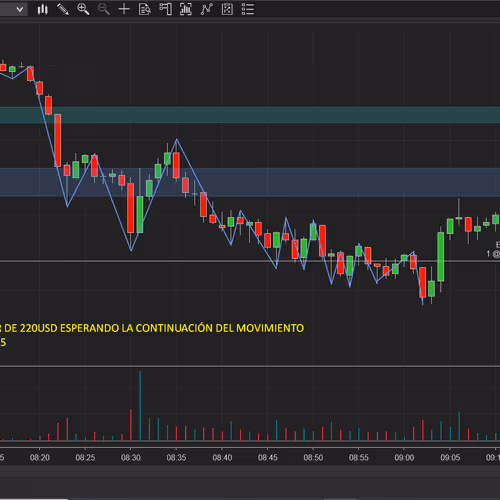This screenshot has height=500, width=500.
Task: Select the crosshair plus cursor icon
Action: [124, 9]
